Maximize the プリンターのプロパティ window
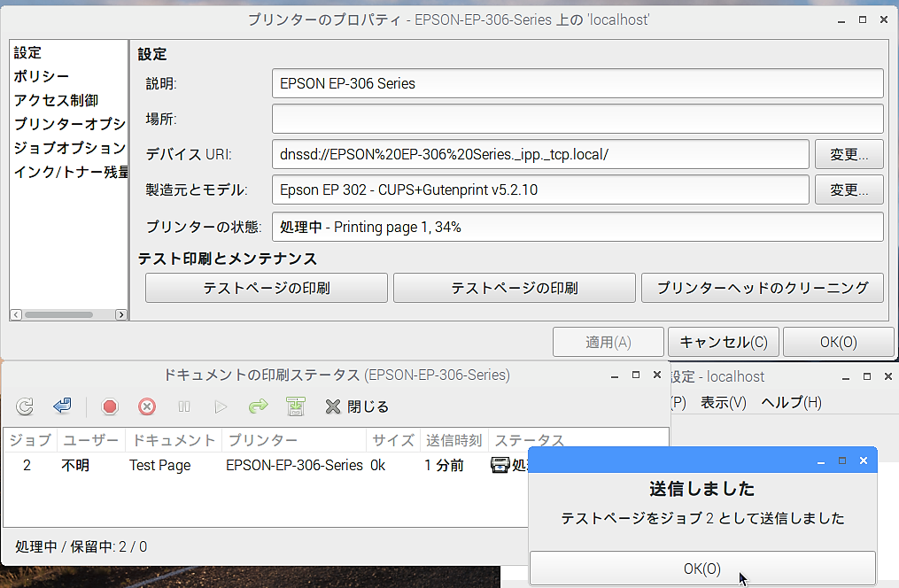Viewport: 899px width, 588px height. pos(863,19)
